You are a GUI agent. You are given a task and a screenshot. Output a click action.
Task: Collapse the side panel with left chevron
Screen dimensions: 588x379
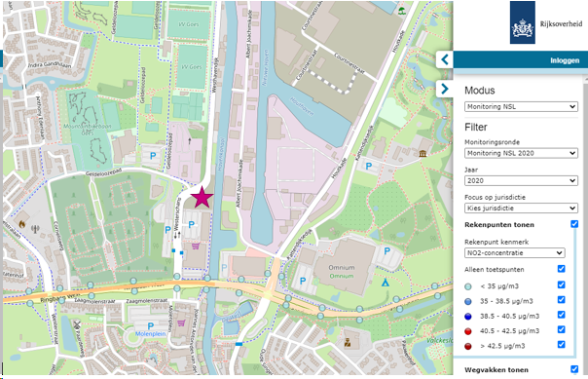pos(445,59)
